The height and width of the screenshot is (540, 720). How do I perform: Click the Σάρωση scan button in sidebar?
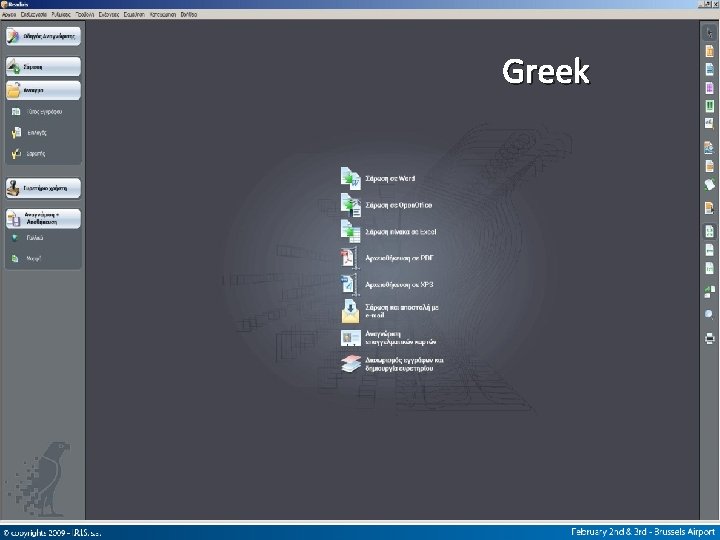(44, 67)
